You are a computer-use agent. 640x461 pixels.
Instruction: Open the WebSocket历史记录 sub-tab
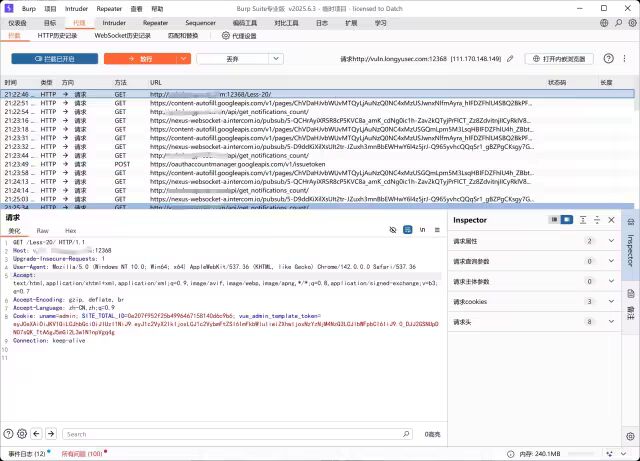tap(122, 36)
